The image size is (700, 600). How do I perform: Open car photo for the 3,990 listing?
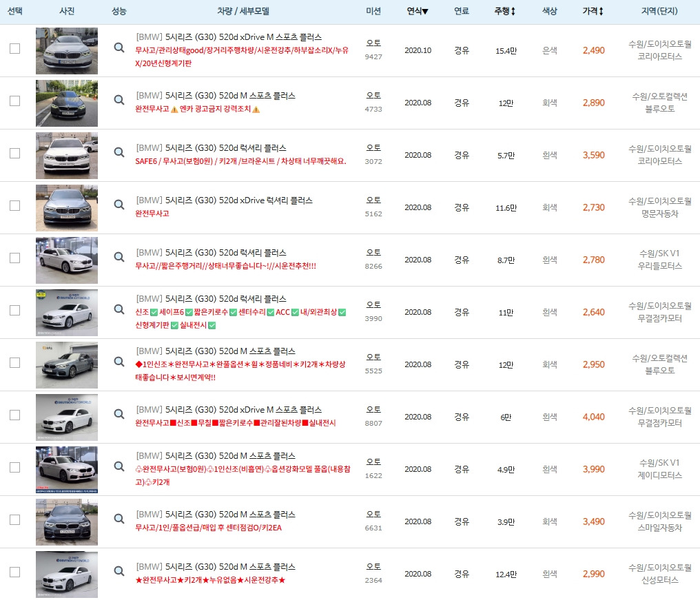67,470
